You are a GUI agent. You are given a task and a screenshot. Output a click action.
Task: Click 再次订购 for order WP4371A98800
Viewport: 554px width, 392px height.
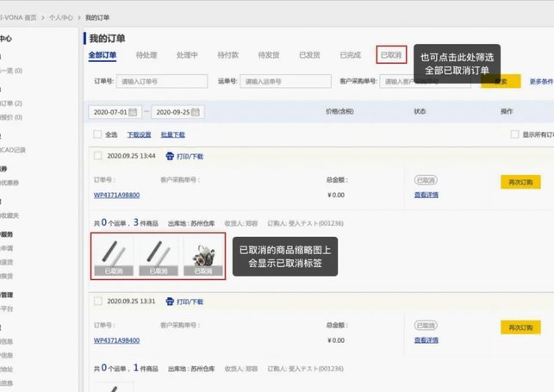(x=520, y=183)
